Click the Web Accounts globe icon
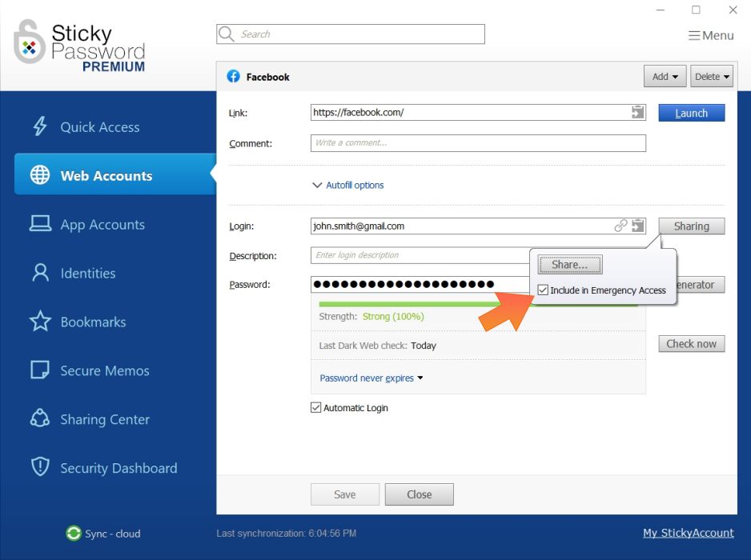The width and height of the screenshot is (751, 560). tap(40, 175)
